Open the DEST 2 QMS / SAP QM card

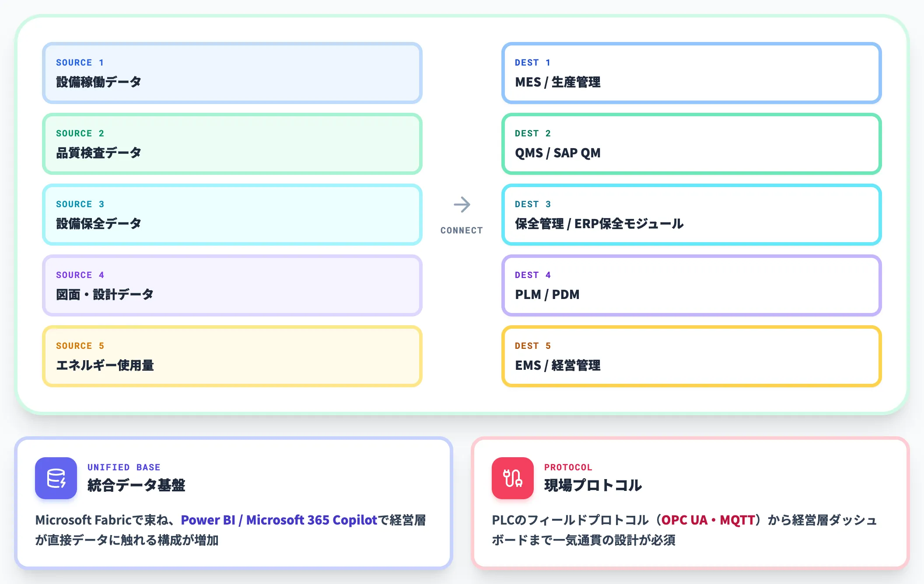tap(691, 144)
